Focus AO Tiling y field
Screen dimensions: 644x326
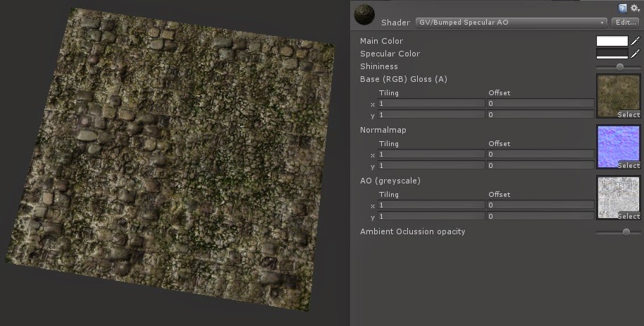[431, 216]
